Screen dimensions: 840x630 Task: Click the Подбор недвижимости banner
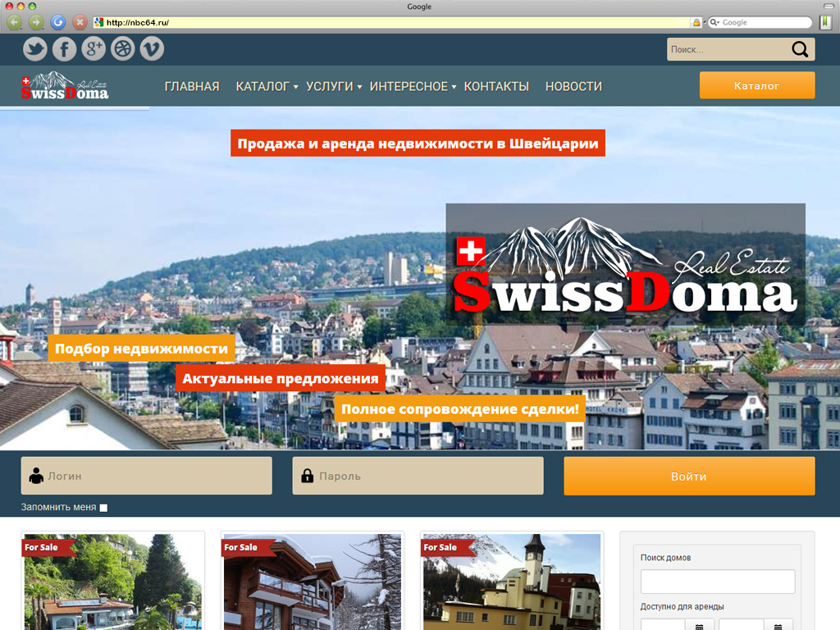pyautogui.click(x=141, y=348)
